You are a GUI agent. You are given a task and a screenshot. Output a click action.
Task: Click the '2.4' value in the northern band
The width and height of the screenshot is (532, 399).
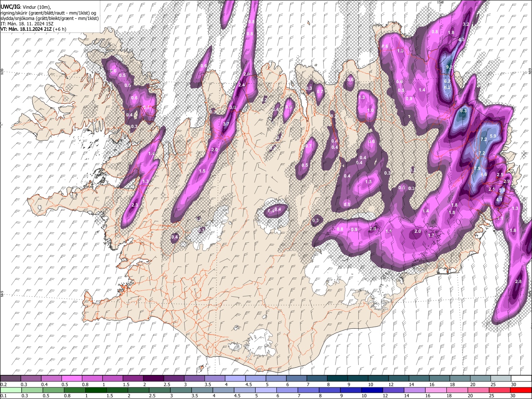coord(241,85)
